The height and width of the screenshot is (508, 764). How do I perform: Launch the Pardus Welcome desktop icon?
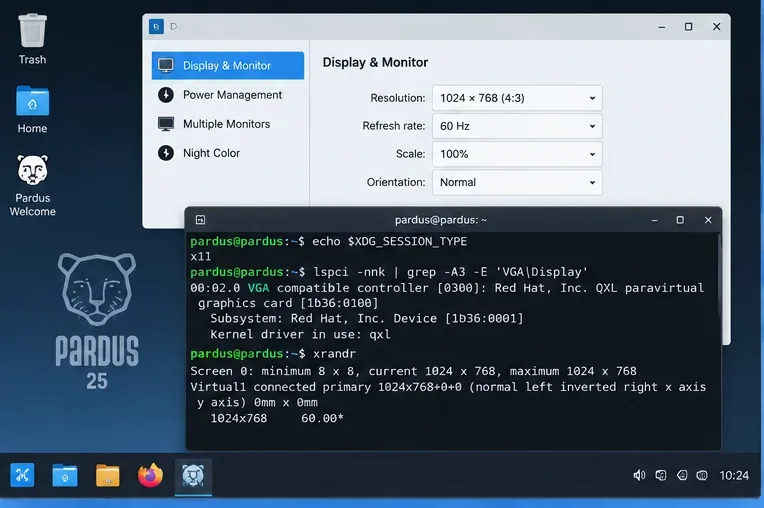(32, 185)
